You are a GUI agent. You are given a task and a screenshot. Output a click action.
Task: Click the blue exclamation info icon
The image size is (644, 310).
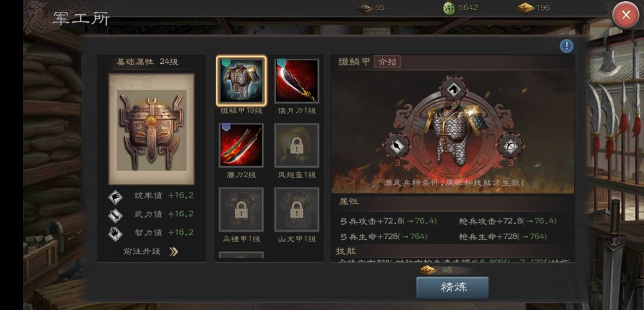(566, 46)
